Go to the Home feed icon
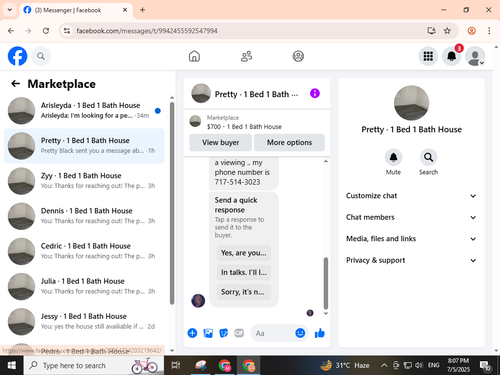Viewport: 500px width, 375px height. coord(194,56)
